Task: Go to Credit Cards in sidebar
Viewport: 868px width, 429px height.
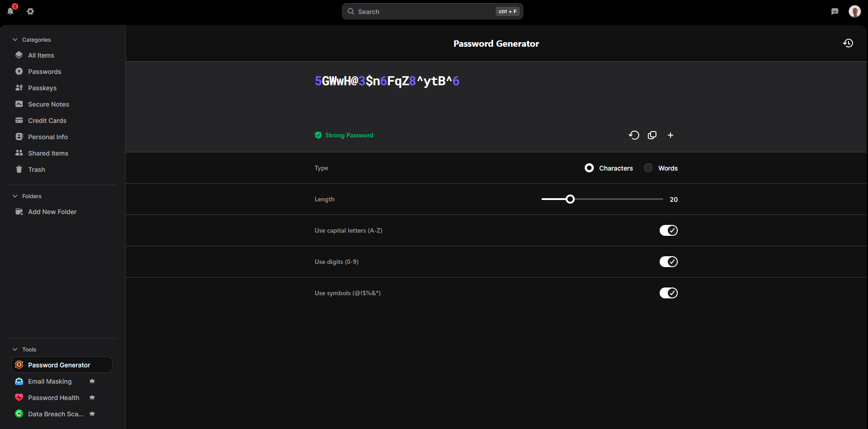Action: click(x=47, y=121)
